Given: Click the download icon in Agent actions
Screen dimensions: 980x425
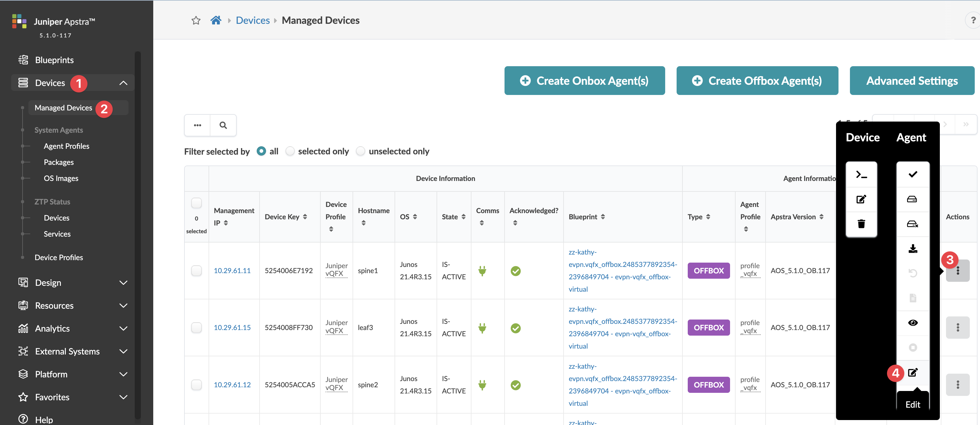Looking at the screenshot, I should pyautogui.click(x=912, y=249).
